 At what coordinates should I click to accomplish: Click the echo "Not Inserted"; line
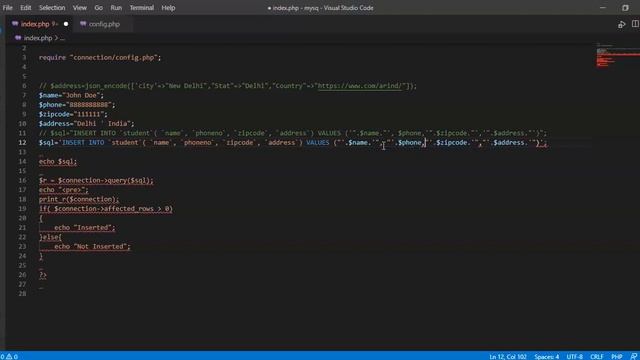pos(92,246)
